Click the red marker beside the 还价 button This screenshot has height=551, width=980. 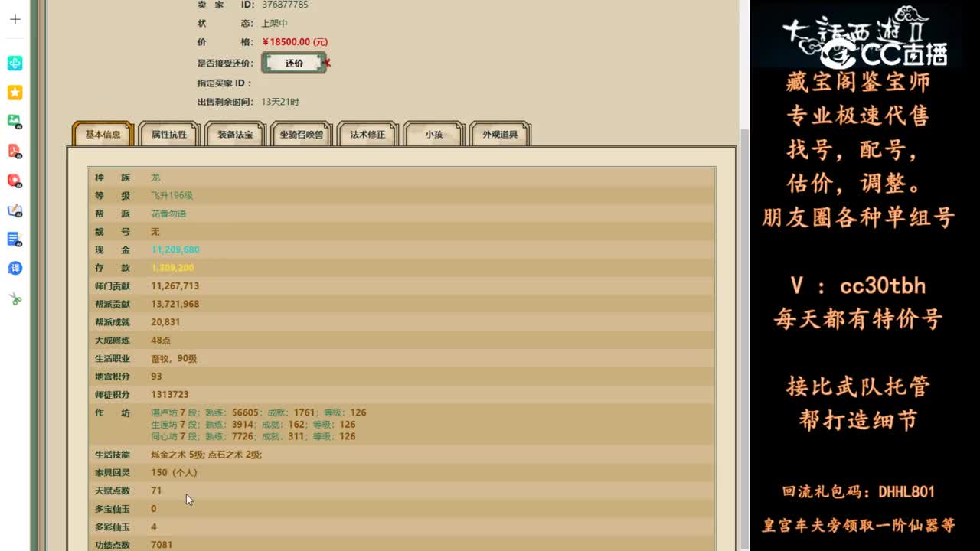[x=328, y=63]
